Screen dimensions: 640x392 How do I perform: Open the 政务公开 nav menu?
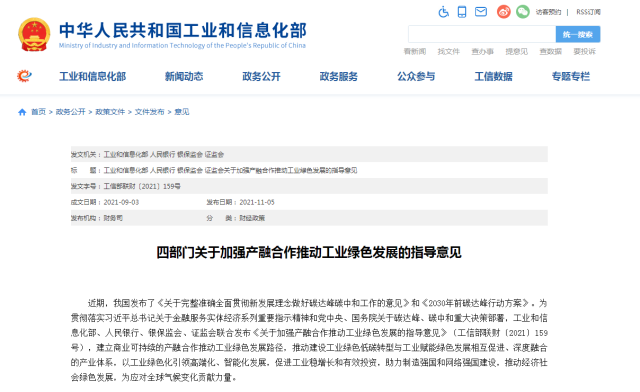pos(262,76)
